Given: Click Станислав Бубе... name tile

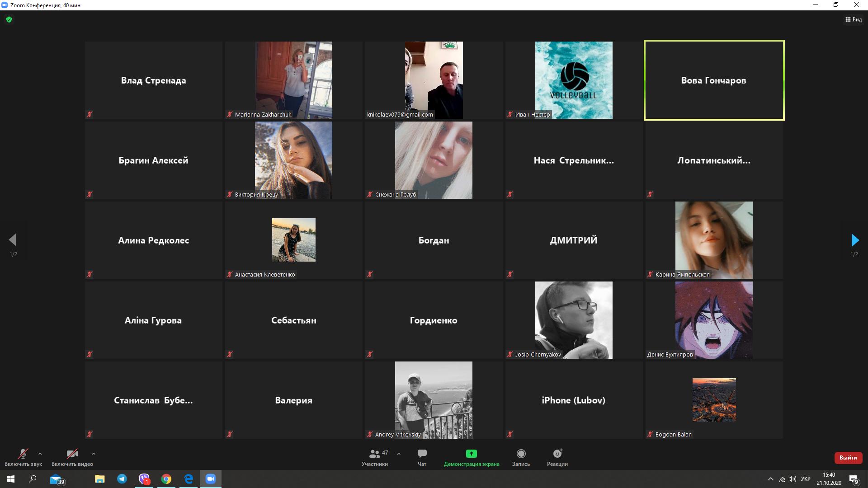Looking at the screenshot, I should click(153, 400).
